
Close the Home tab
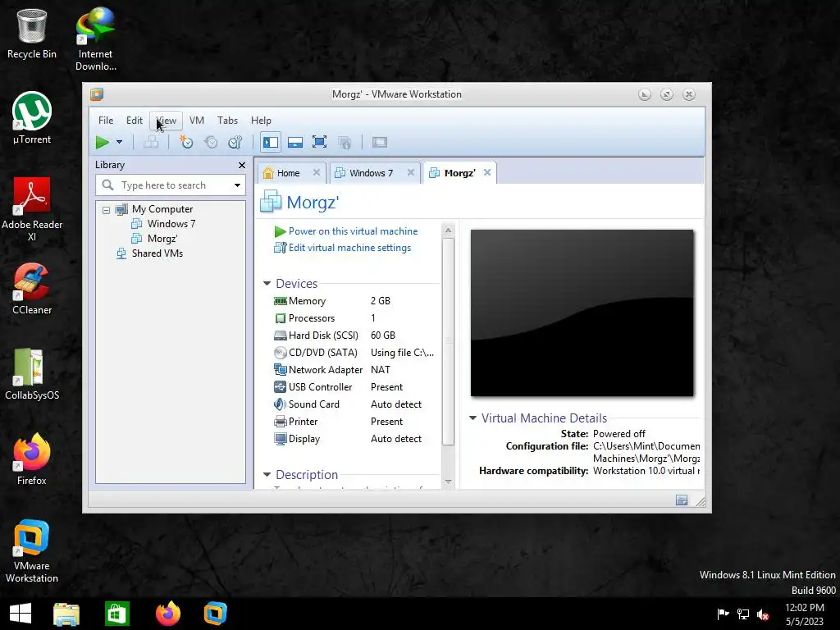317,172
